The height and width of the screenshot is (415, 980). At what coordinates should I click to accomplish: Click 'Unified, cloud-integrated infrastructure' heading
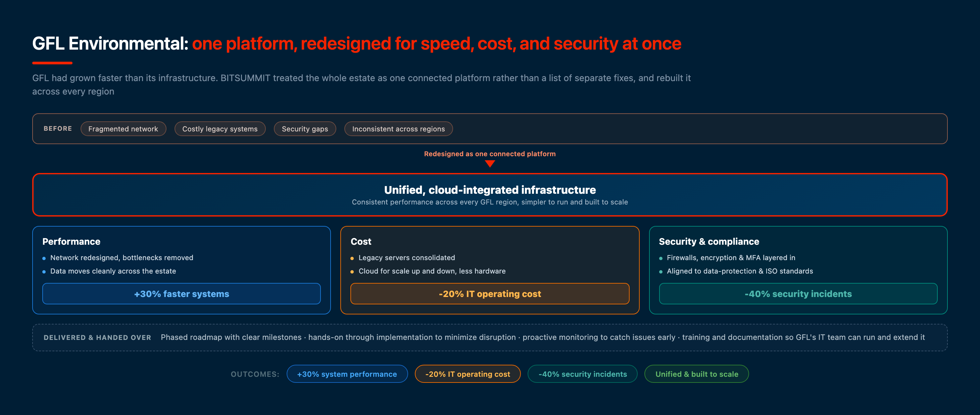490,190
